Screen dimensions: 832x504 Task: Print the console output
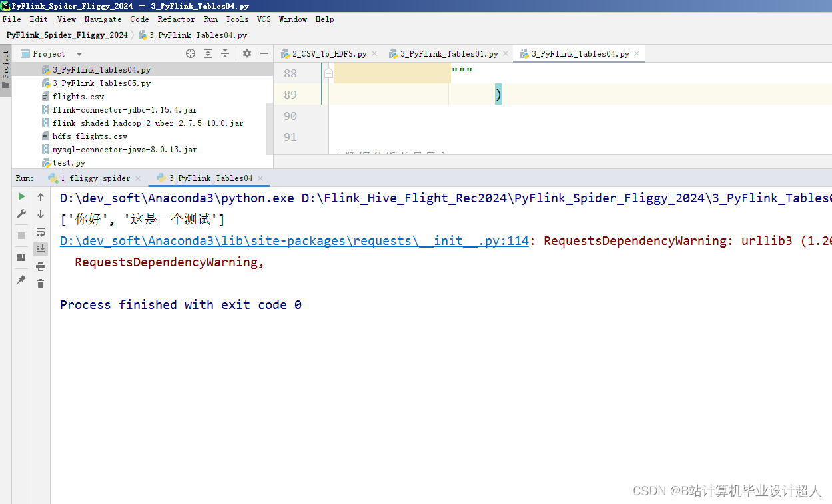coord(41,266)
